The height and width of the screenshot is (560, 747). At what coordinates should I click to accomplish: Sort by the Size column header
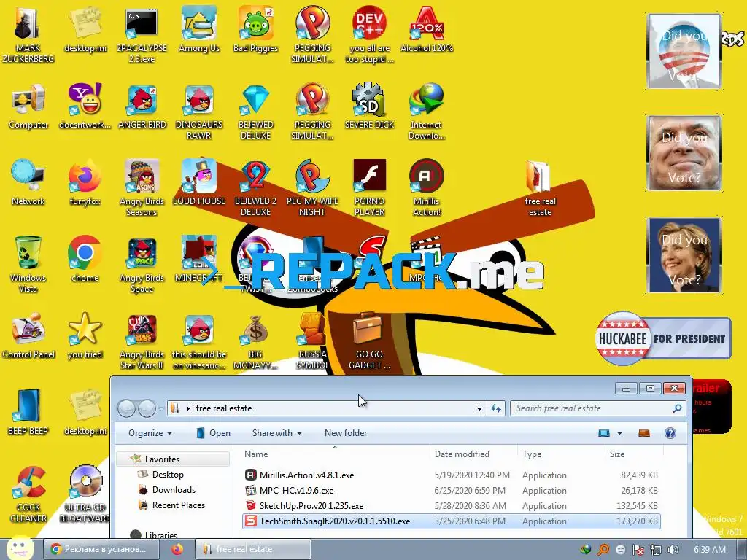coord(633,454)
